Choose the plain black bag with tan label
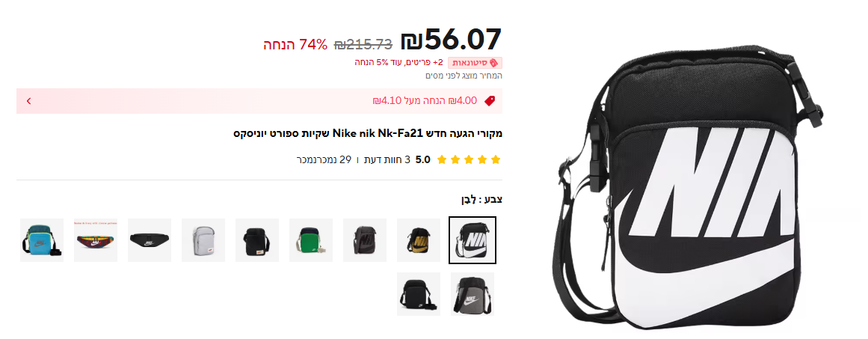Image resolution: width=868 pixels, height=339 pixels. click(257, 240)
